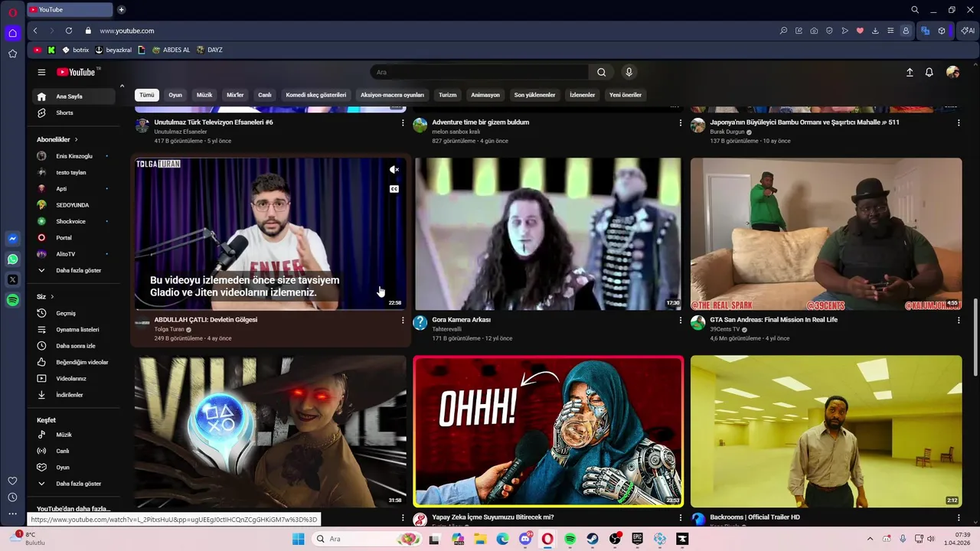The width and height of the screenshot is (980, 551).
Task: Open Daha sonra izle in the sidebar
Action: [x=74, y=346]
